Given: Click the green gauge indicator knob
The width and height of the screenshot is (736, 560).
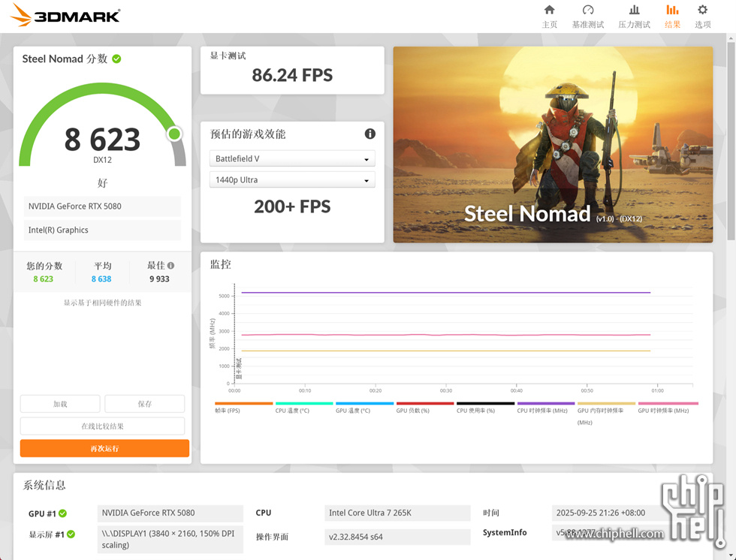Looking at the screenshot, I should [x=174, y=134].
